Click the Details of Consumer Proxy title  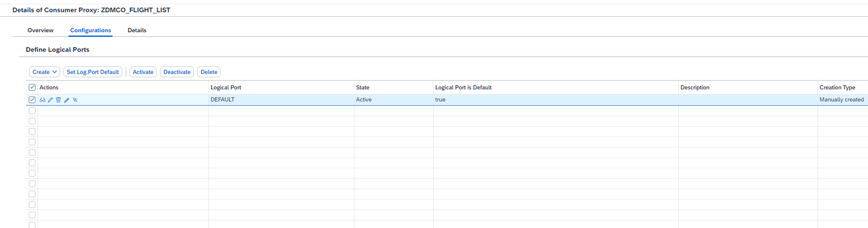(x=91, y=10)
